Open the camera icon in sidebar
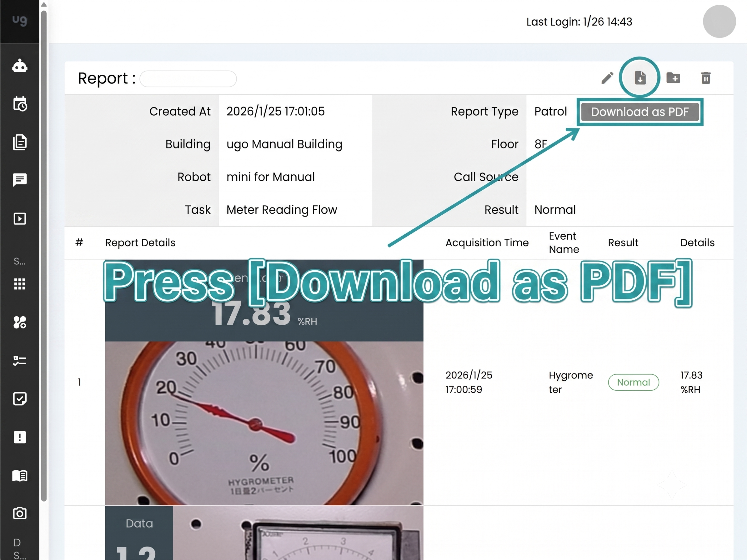 point(20,513)
